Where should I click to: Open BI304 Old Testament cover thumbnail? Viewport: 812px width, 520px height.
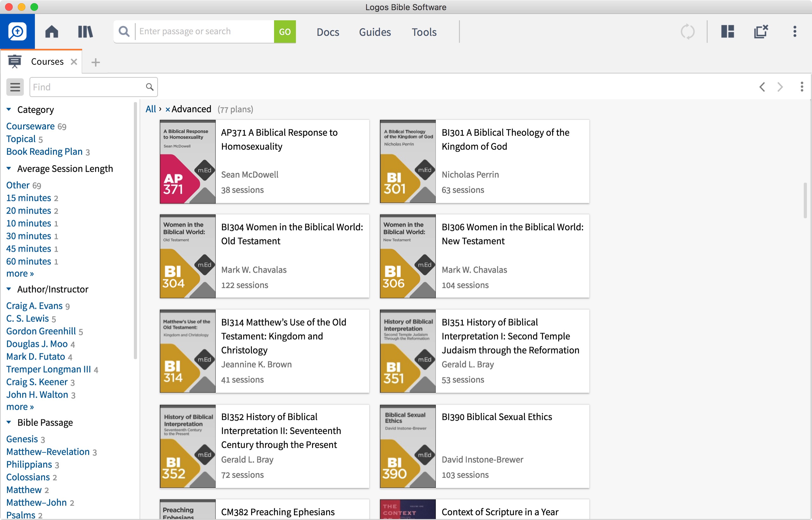(x=187, y=256)
